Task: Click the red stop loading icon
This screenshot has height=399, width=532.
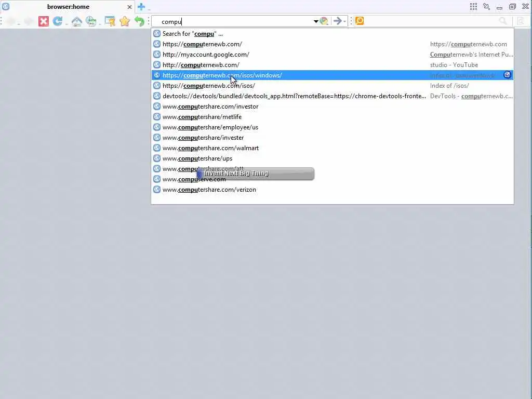Action: (x=44, y=21)
